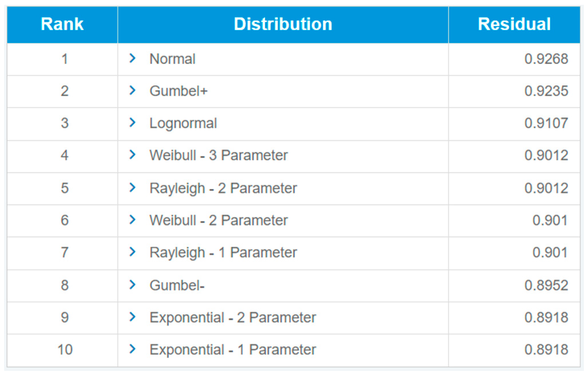The height and width of the screenshot is (375, 588).
Task: Click the 0.9268 residual value
Action: 546,59
